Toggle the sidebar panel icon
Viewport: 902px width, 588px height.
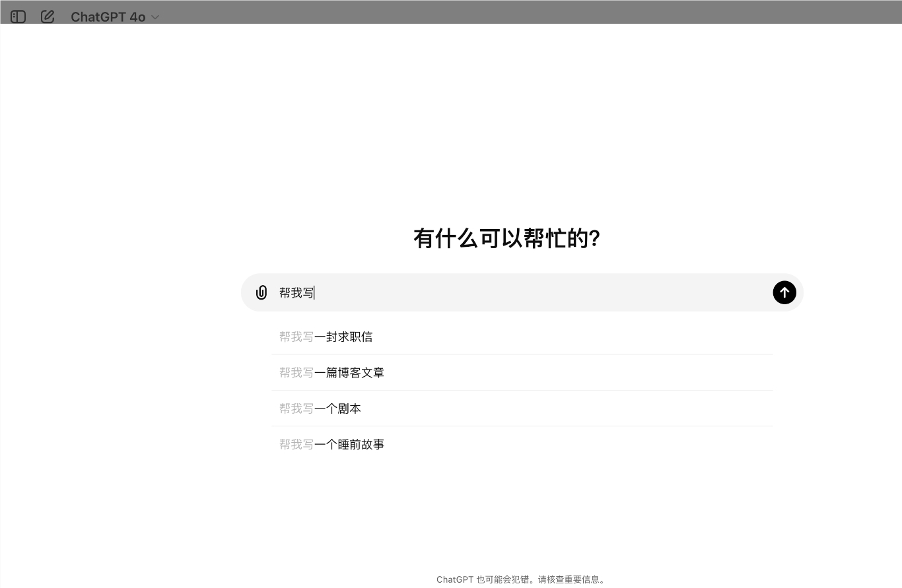tap(18, 16)
